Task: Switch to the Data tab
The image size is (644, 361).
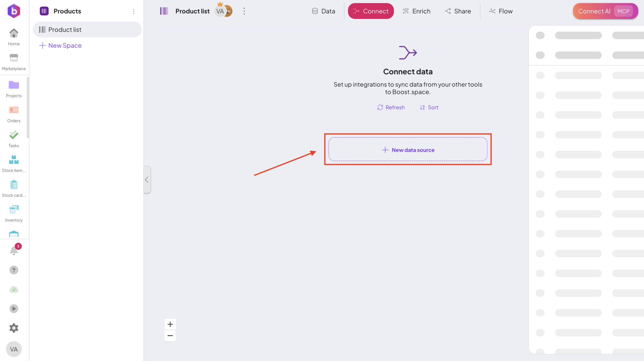Action: coord(324,11)
